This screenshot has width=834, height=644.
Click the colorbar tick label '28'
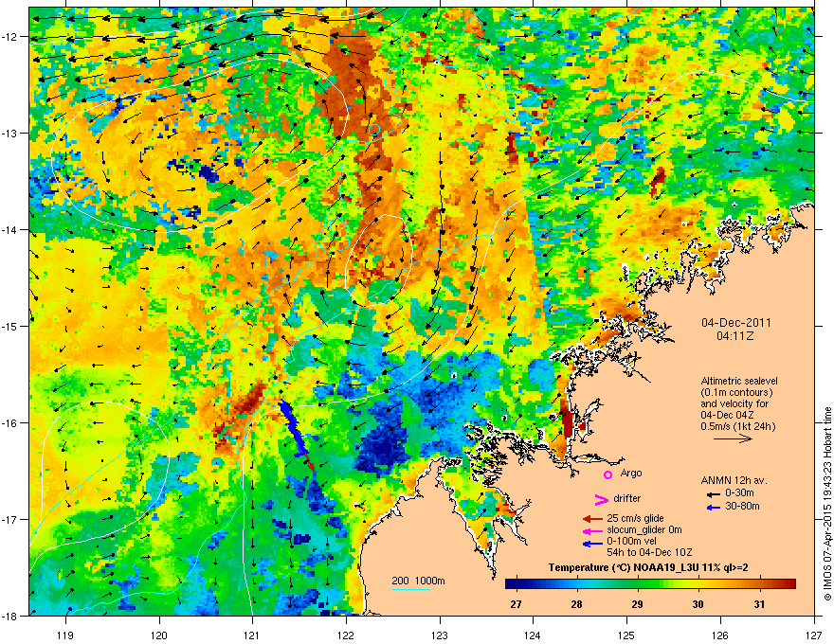[576, 604]
